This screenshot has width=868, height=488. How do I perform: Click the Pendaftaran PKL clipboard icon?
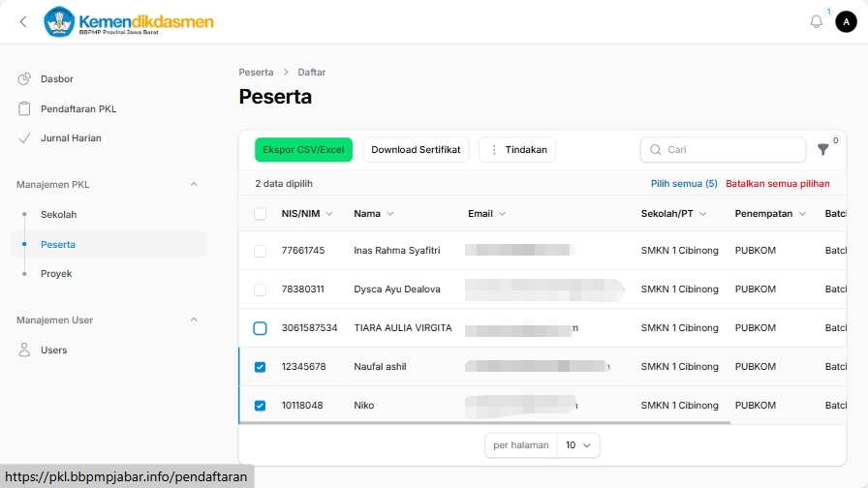24,109
